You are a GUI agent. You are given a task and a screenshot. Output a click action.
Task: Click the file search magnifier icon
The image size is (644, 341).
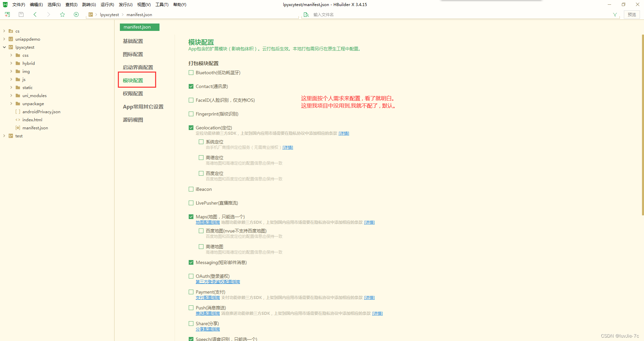pos(306,14)
